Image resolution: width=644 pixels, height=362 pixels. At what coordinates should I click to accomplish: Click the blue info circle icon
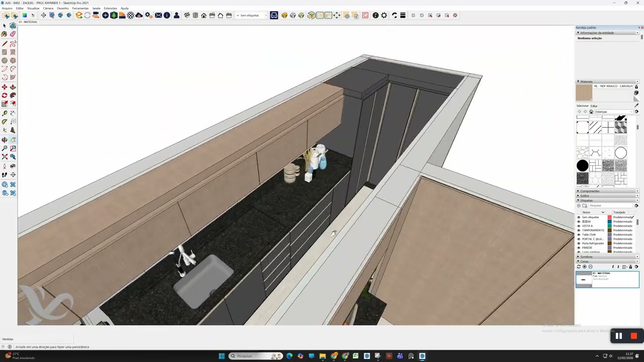pyautogui.click(x=167, y=16)
